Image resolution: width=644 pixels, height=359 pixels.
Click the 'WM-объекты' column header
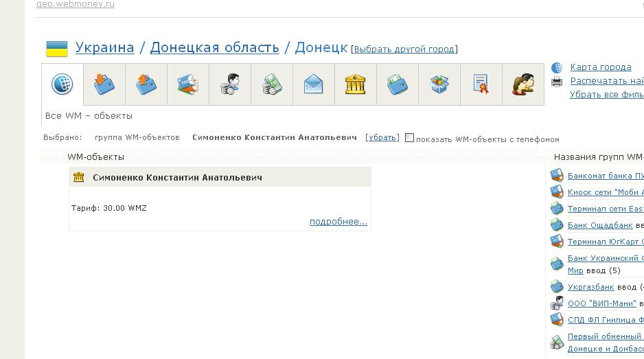(x=95, y=157)
